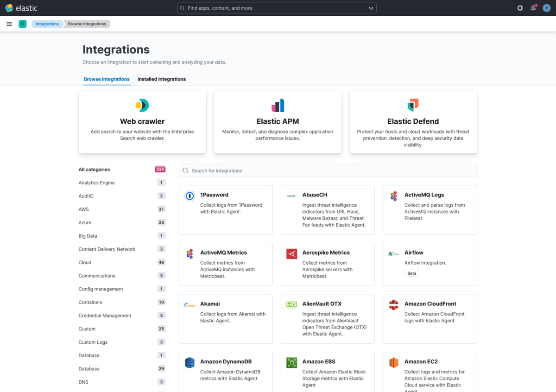Click the Web crawler card icon

click(142, 105)
